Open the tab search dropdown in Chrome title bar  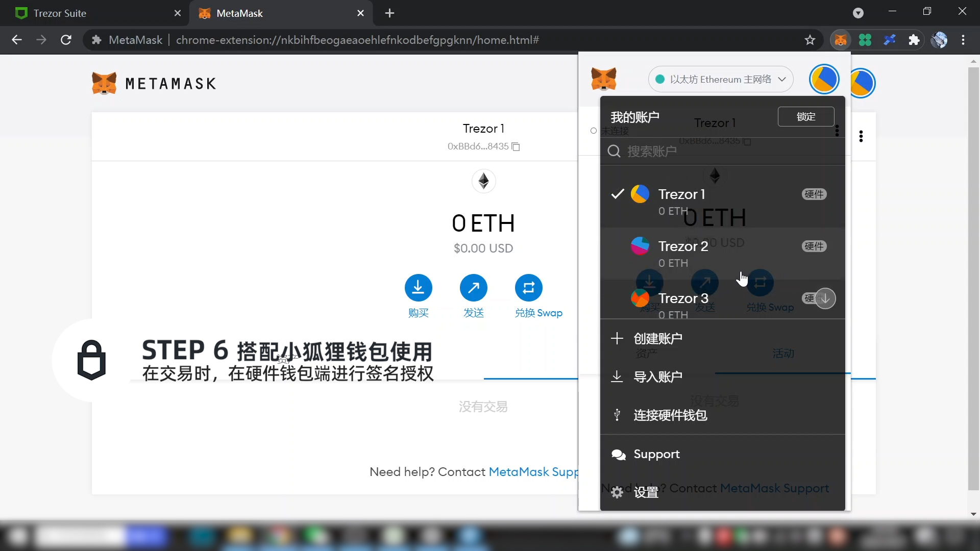pos(859,13)
